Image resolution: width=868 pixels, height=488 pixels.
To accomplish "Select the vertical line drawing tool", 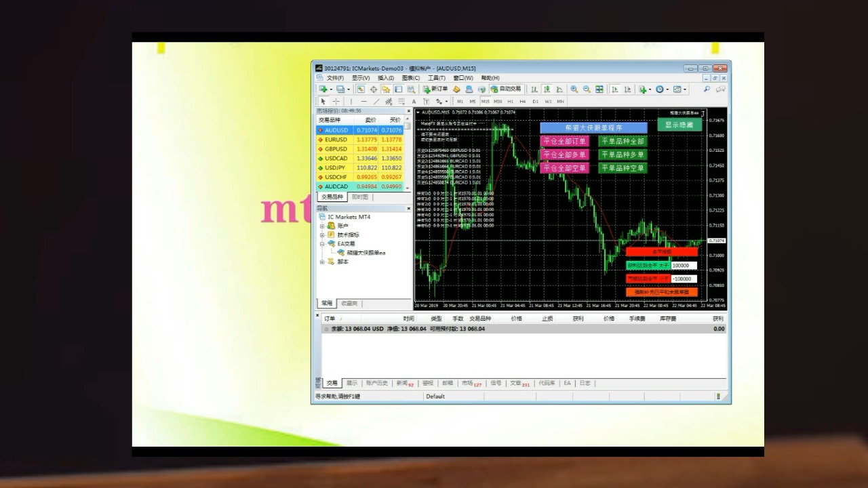I will coord(351,102).
